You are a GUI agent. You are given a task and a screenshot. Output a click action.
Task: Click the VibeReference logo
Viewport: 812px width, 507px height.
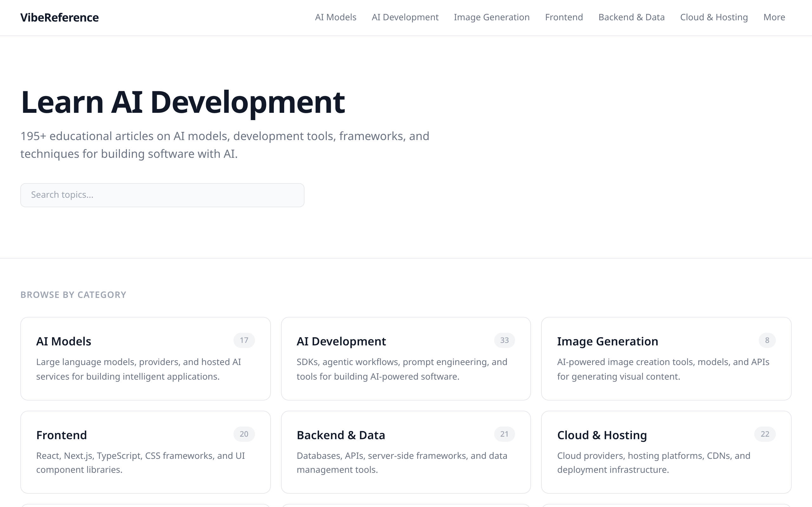point(59,17)
